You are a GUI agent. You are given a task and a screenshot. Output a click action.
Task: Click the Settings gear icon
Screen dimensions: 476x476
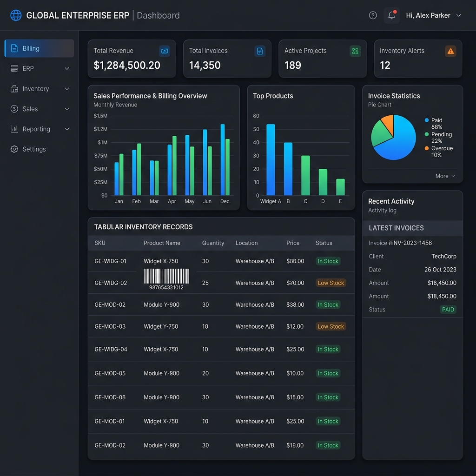[x=14, y=149]
